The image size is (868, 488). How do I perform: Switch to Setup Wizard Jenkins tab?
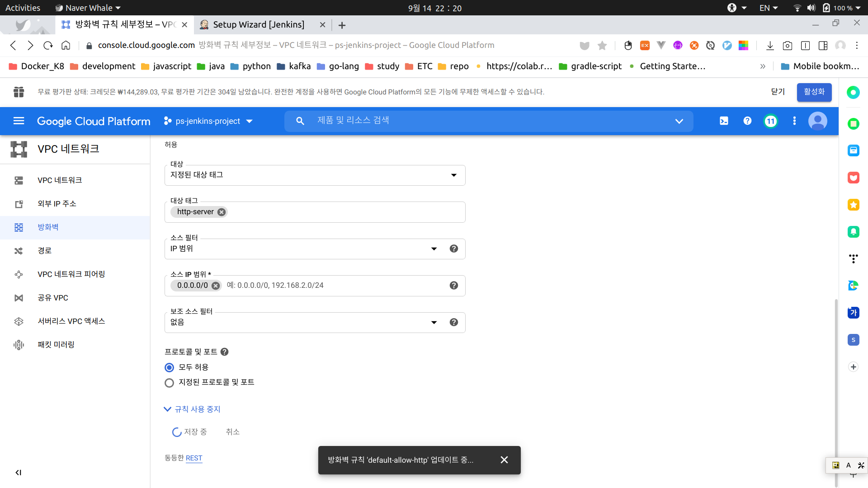259,25
